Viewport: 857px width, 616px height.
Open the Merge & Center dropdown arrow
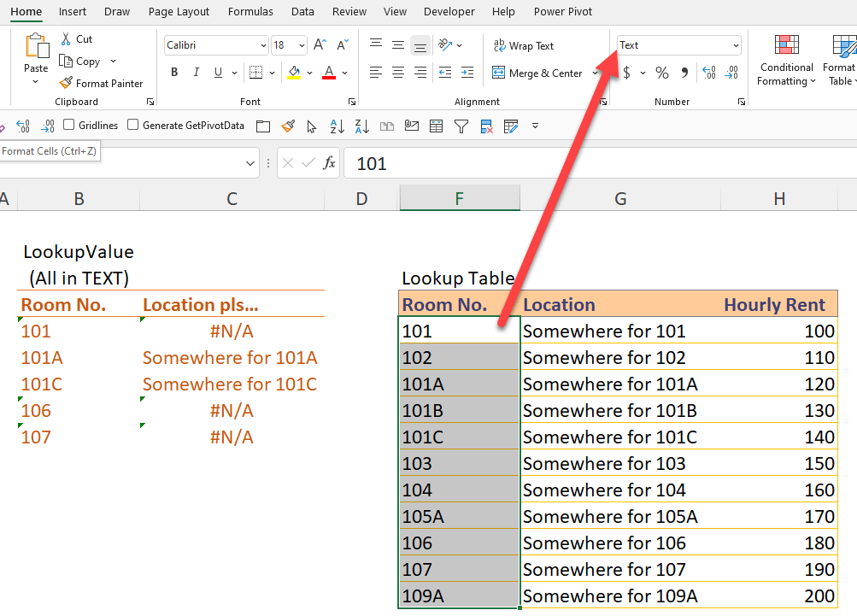click(596, 73)
